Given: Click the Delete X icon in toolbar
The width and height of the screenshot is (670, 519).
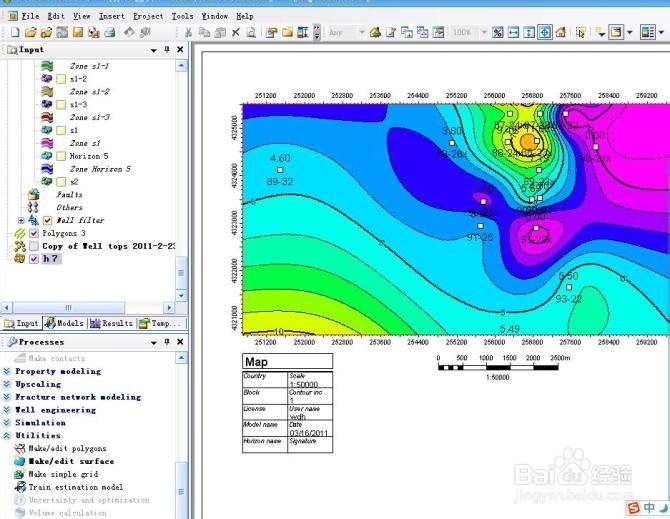Looking at the screenshot, I should (x=235, y=32).
